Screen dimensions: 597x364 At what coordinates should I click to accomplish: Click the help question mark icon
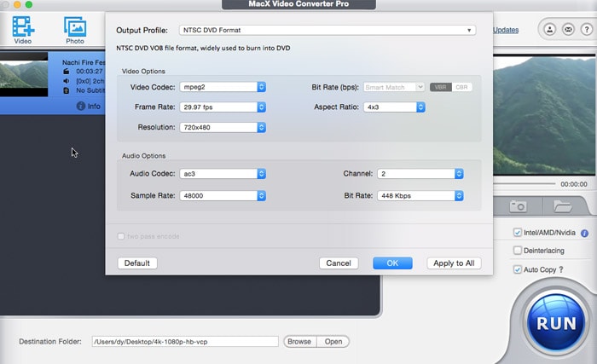587,29
